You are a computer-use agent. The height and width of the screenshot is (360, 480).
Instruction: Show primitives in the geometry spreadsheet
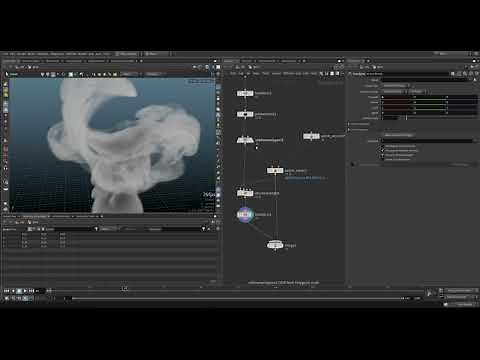point(39,229)
